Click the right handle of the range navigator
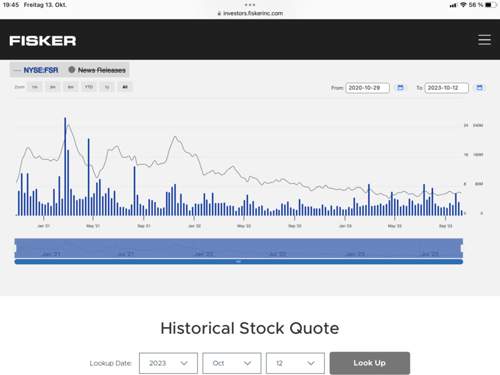 pyautogui.click(x=462, y=248)
